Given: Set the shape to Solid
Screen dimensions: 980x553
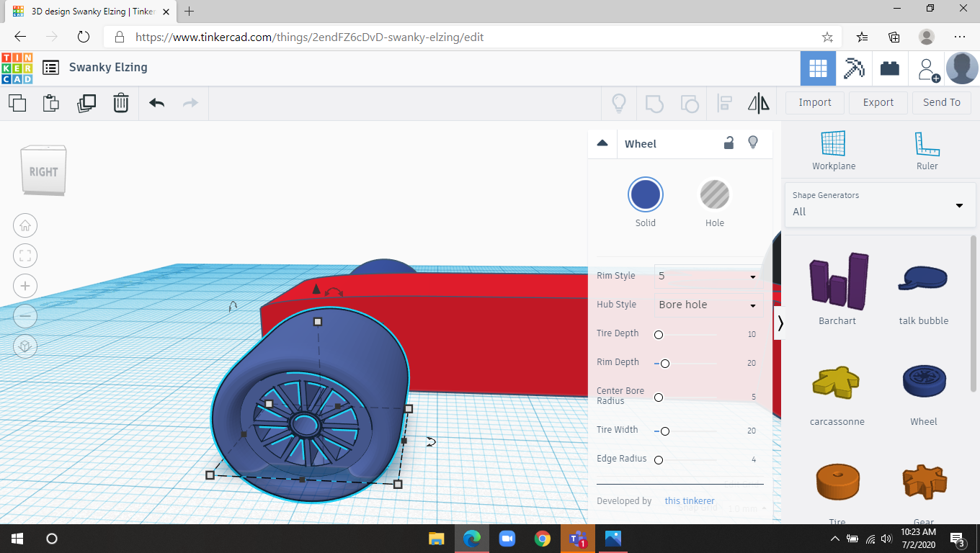Looking at the screenshot, I should coord(645,194).
